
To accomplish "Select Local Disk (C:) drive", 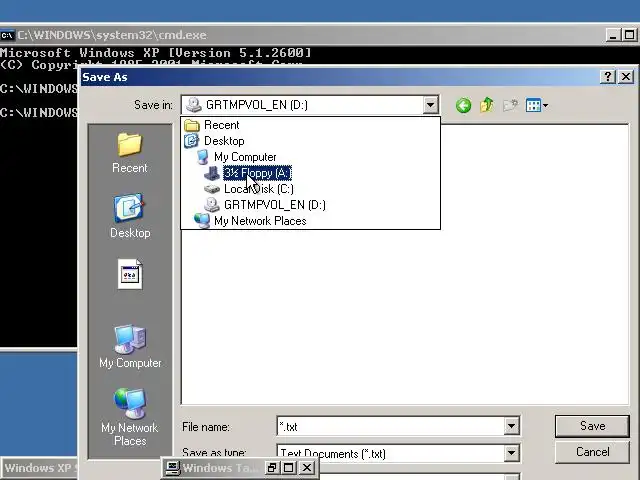I will coord(259,189).
